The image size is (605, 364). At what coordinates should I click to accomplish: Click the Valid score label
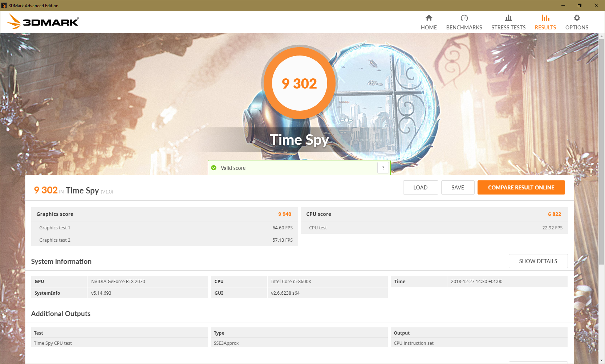pyautogui.click(x=233, y=168)
